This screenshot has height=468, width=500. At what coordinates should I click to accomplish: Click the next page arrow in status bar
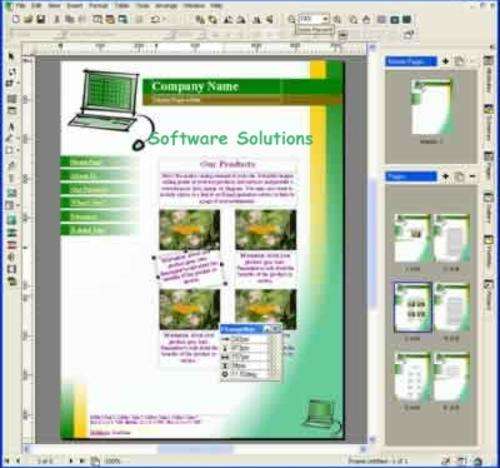[70, 461]
